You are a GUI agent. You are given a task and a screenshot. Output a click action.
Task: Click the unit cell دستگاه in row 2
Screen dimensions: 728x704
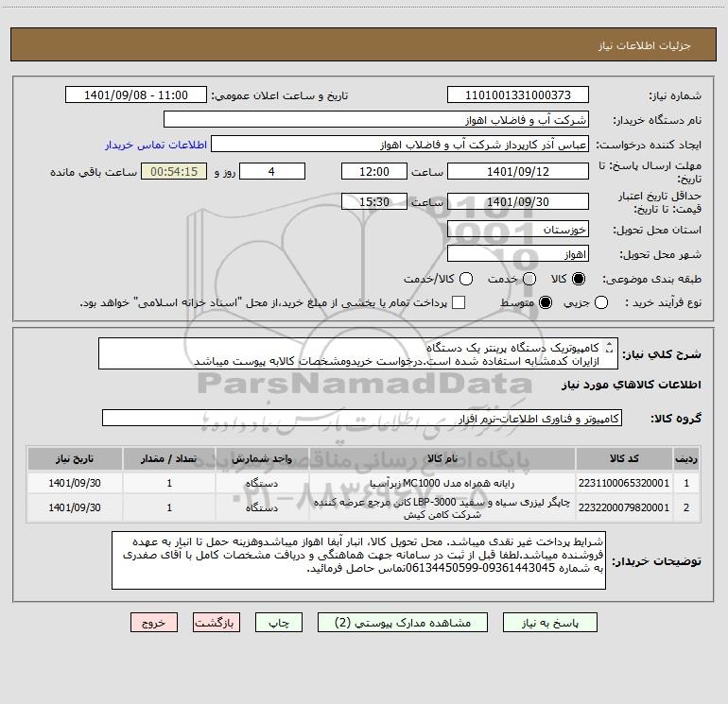click(x=262, y=507)
